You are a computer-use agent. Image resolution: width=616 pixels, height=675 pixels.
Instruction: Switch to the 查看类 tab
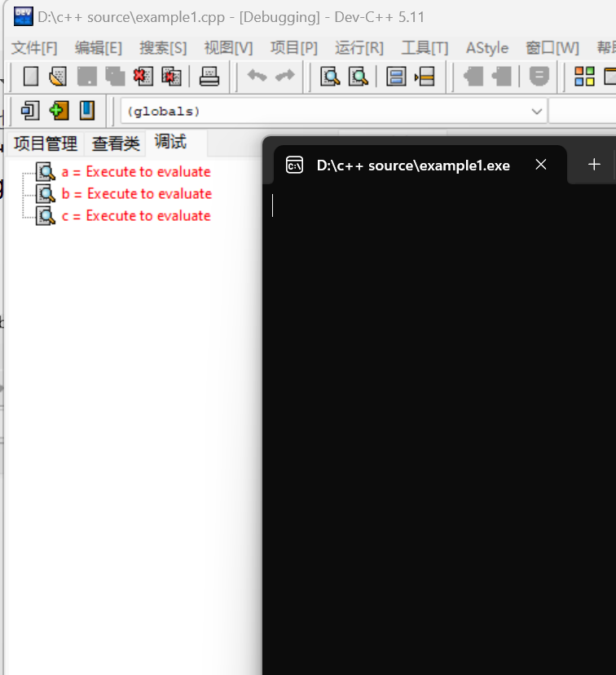(x=115, y=143)
